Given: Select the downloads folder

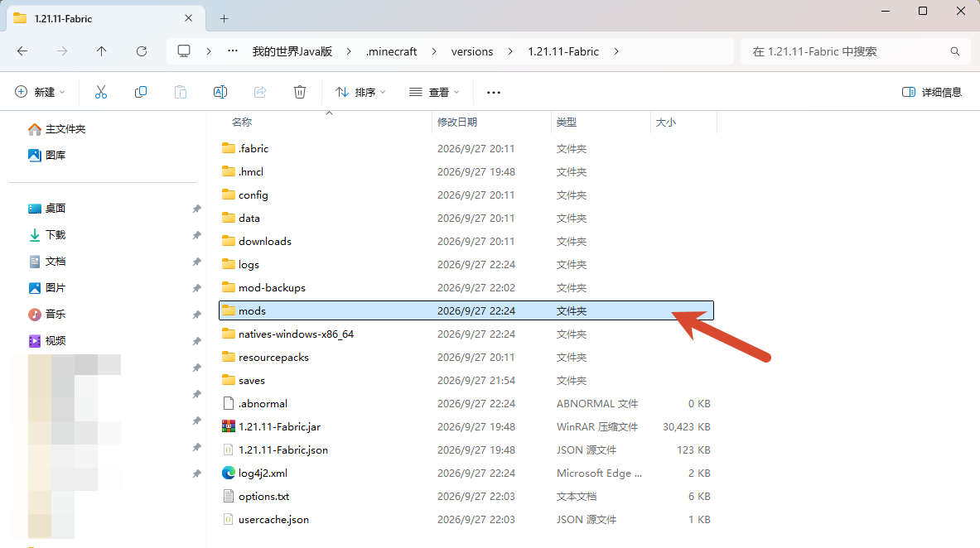Looking at the screenshot, I should coord(466,241).
